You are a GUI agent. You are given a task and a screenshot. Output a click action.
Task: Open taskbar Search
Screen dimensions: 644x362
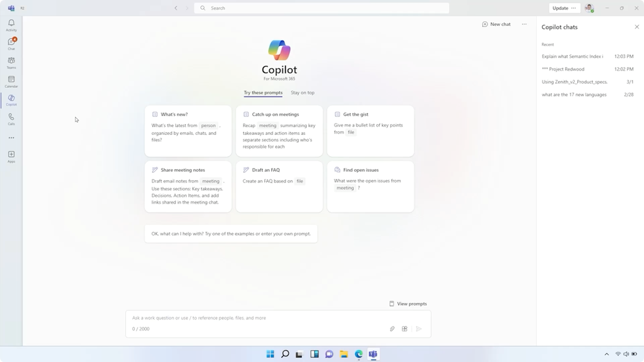285,354
